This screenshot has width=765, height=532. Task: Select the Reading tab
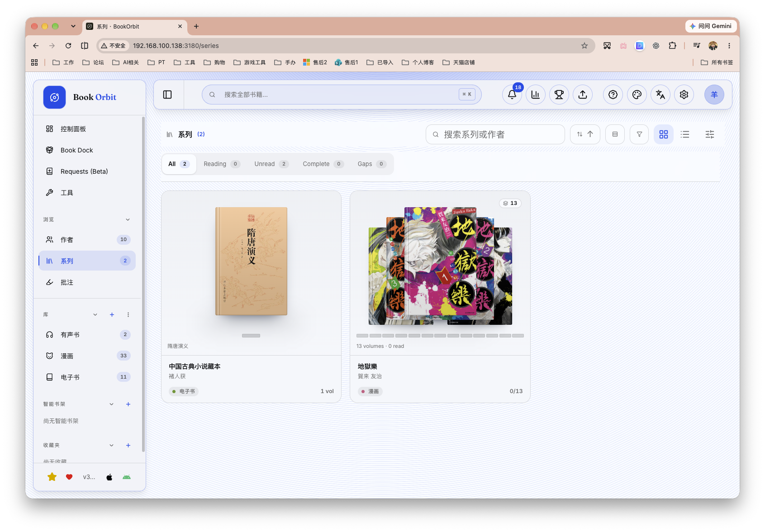tap(222, 164)
